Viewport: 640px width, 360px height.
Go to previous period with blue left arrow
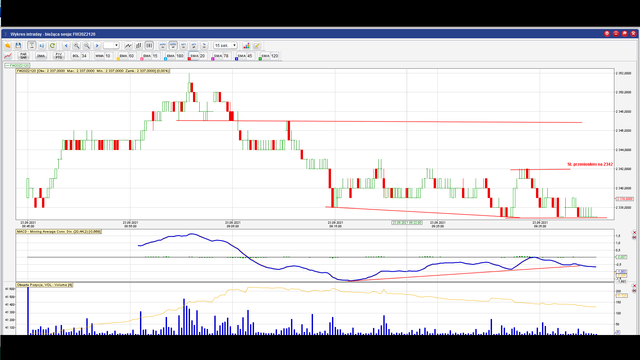point(66,45)
